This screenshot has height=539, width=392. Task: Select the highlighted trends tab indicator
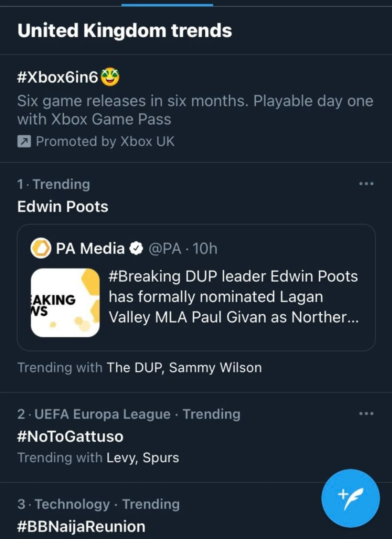(x=167, y=5)
